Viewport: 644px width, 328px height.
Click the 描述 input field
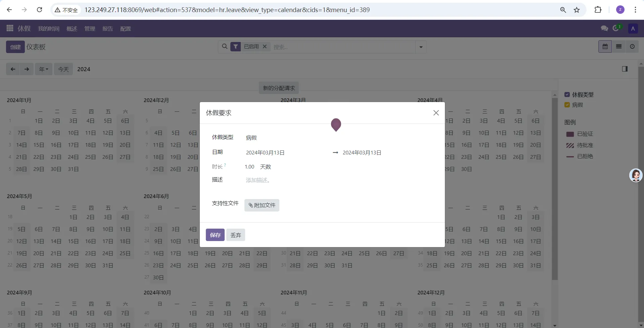click(339, 180)
